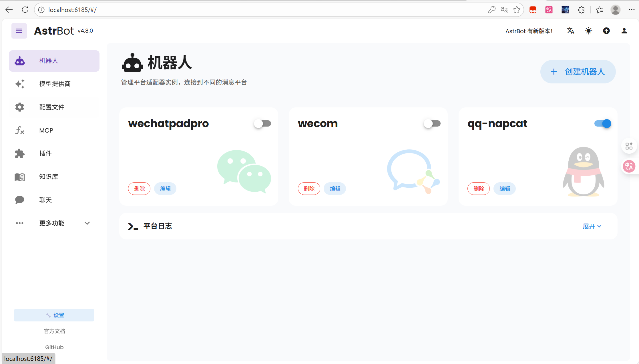Screen dimensions: 639x364
Task: Go back with browser back arrow
Action: tap(9, 10)
